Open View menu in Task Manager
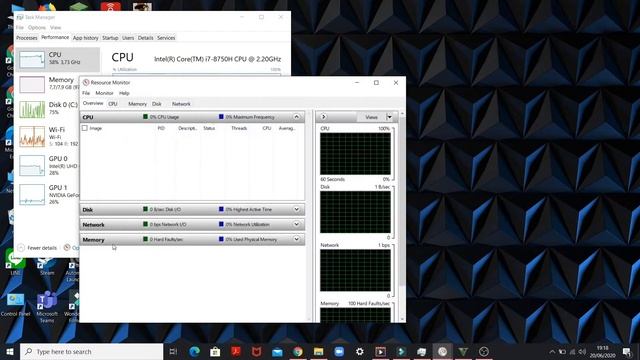Image resolution: width=640 pixels, height=360 pixels. [56, 27]
